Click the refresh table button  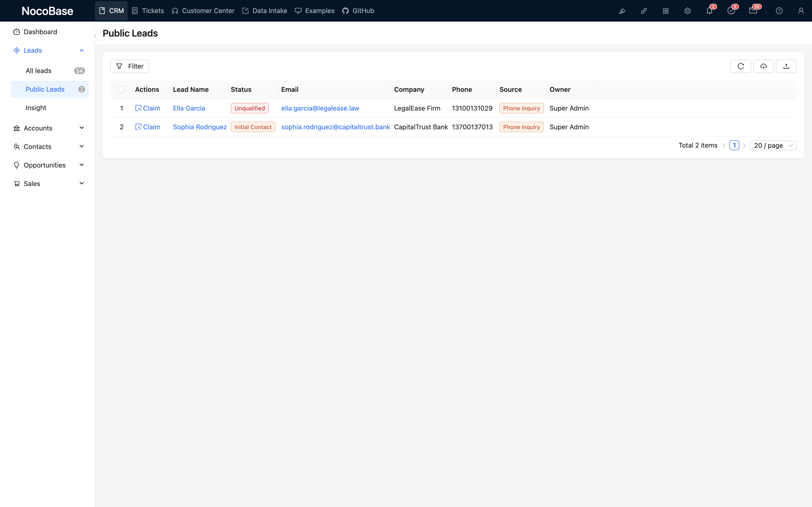(x=741, y=66)
